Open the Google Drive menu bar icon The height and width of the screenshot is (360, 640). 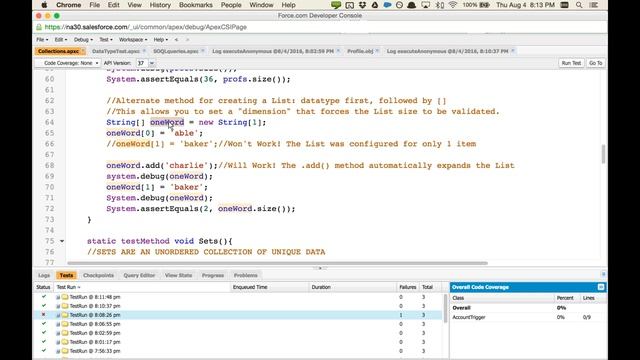[x=375, y=5]
